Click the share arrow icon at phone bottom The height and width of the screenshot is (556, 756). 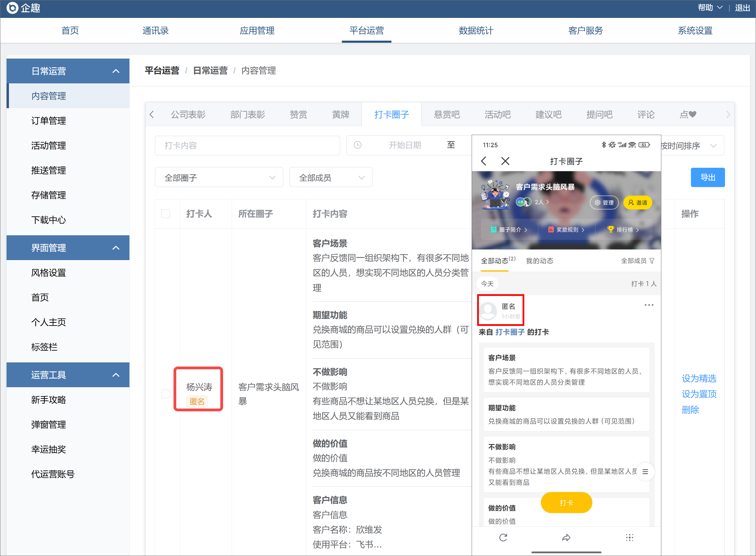click(566, 537)
